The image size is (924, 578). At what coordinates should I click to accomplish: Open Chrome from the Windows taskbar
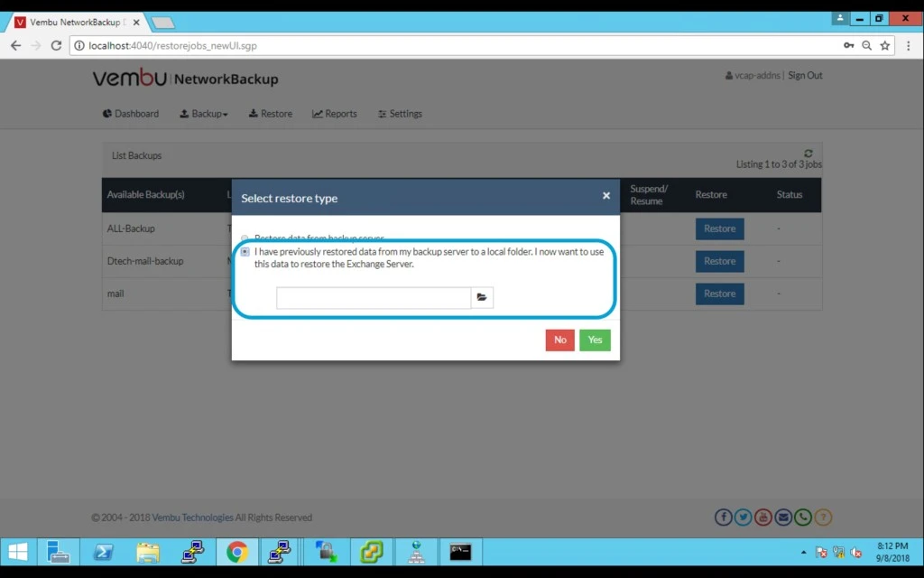pos(237,552)
